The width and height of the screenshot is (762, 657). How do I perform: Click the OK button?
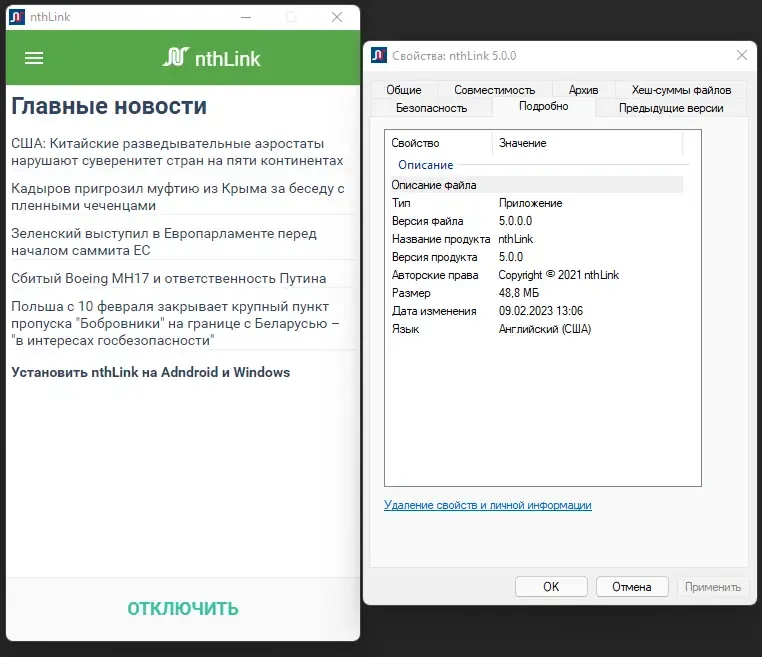551,587
